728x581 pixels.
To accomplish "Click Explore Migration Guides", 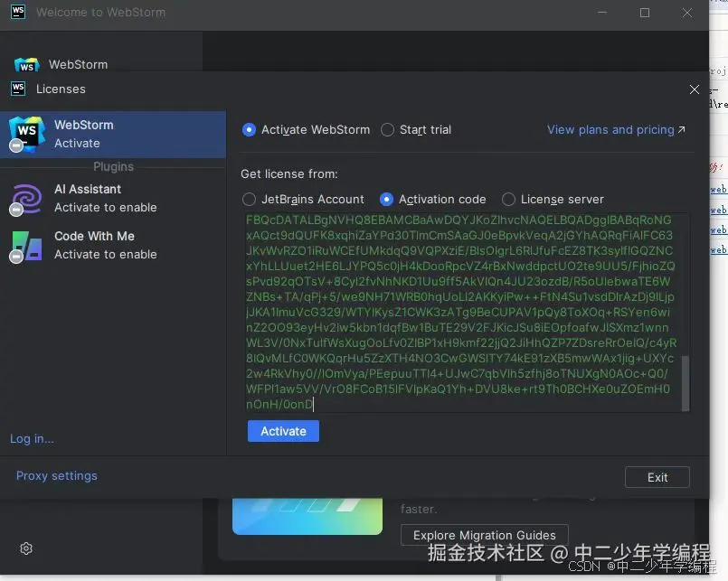I will 484,534.
